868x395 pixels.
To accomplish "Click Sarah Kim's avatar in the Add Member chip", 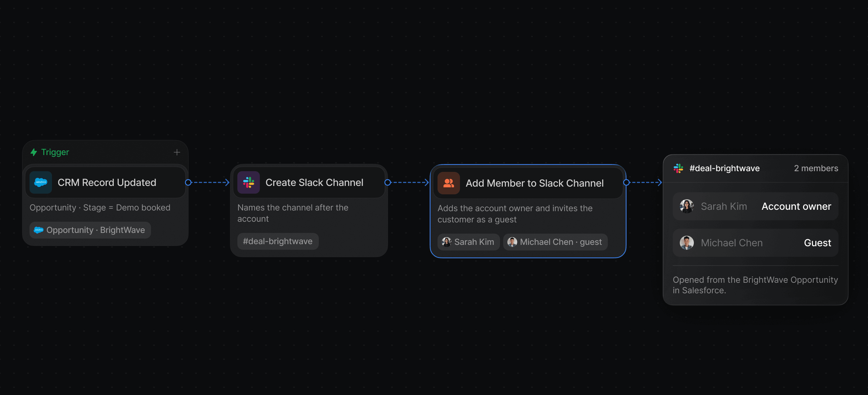I will coord(447,242).
